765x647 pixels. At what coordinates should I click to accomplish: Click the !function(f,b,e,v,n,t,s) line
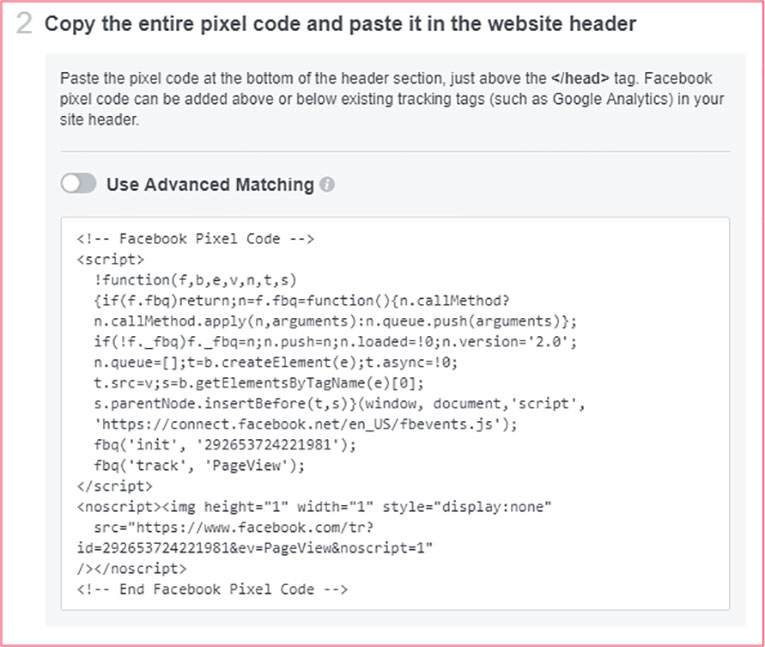coord(195,280)
